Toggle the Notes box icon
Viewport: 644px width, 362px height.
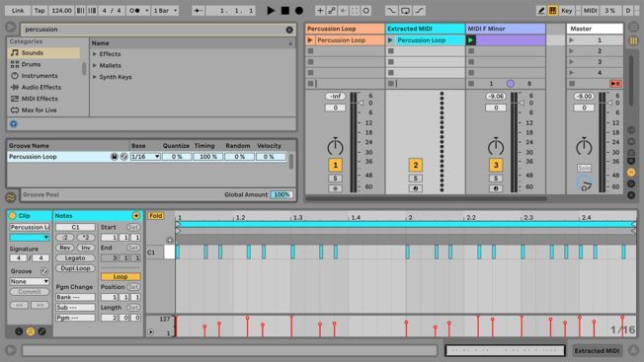point(31,331)
